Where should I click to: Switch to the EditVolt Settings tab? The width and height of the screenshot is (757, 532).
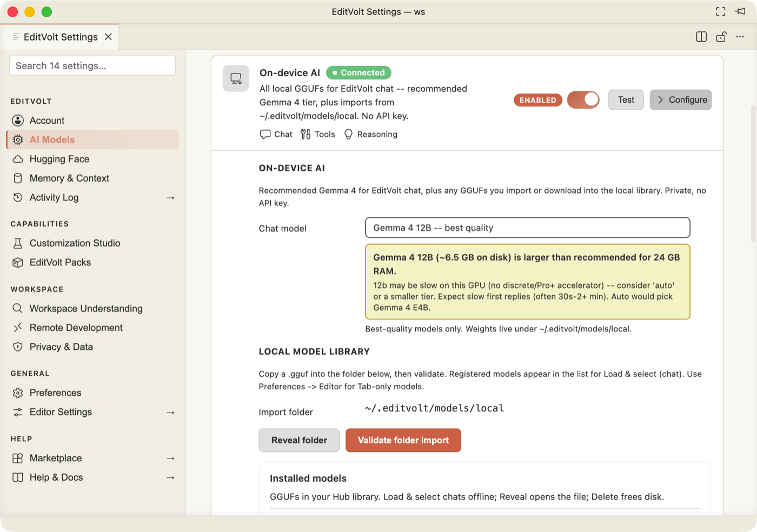tap(59, 37)
